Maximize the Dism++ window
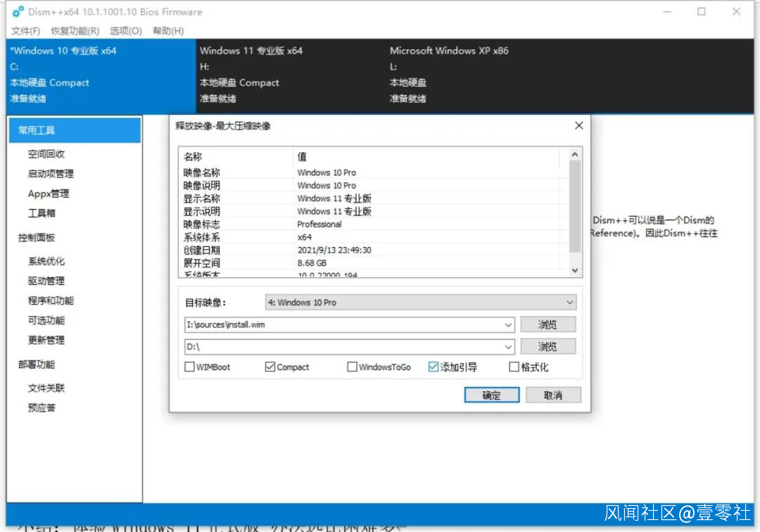760x532 pixels. coord(702,11)
